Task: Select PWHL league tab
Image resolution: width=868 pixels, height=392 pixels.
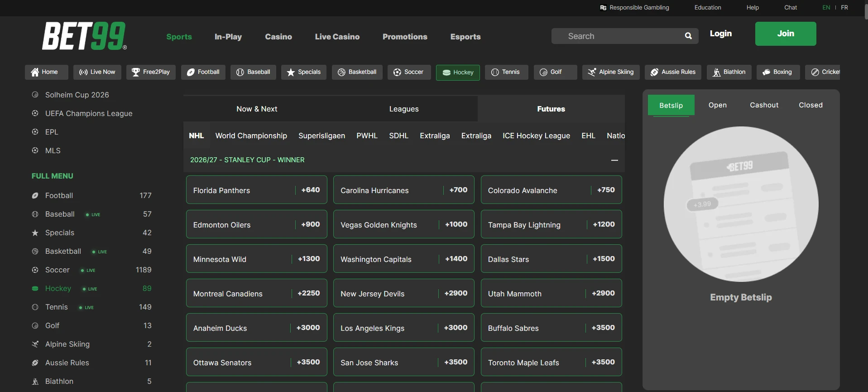Action: [x=367, y=136]
